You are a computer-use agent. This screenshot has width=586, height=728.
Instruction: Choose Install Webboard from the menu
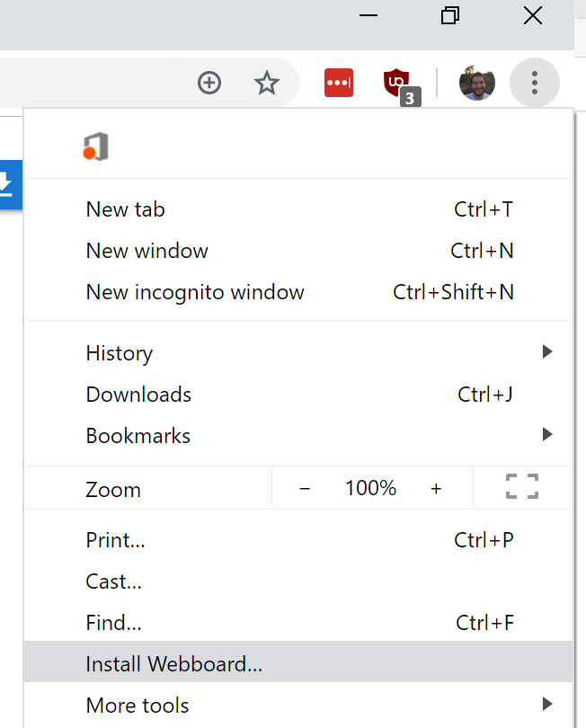[173, 663]
